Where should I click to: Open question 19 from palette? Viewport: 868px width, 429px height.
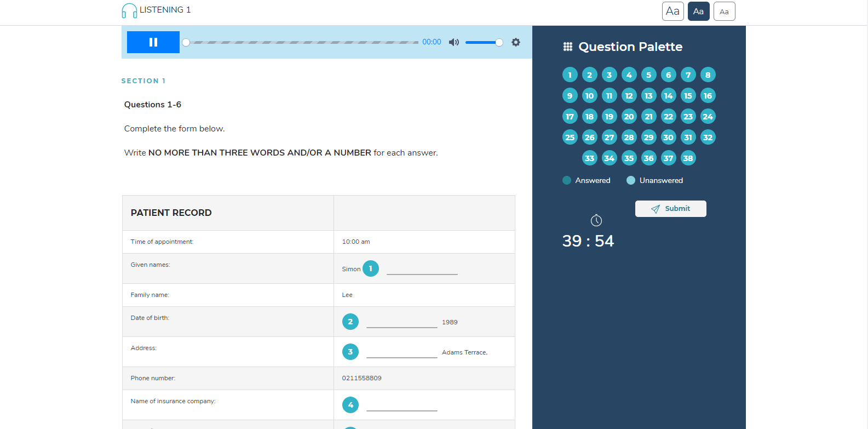610,117
